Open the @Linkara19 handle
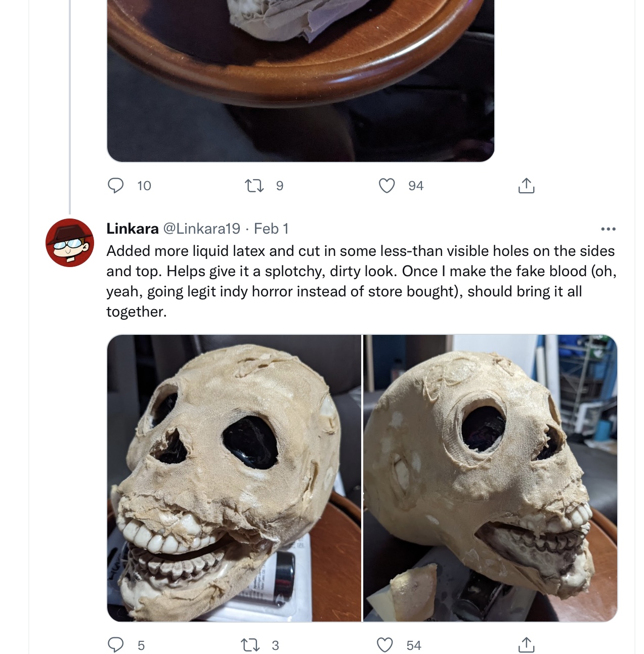644x654 pixels. [201, 229]
